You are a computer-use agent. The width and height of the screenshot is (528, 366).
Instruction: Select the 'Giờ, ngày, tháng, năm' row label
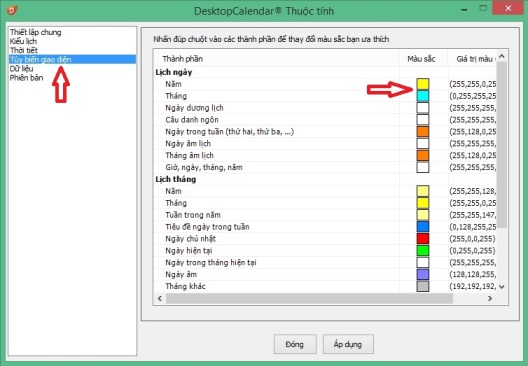coord(204,167)
